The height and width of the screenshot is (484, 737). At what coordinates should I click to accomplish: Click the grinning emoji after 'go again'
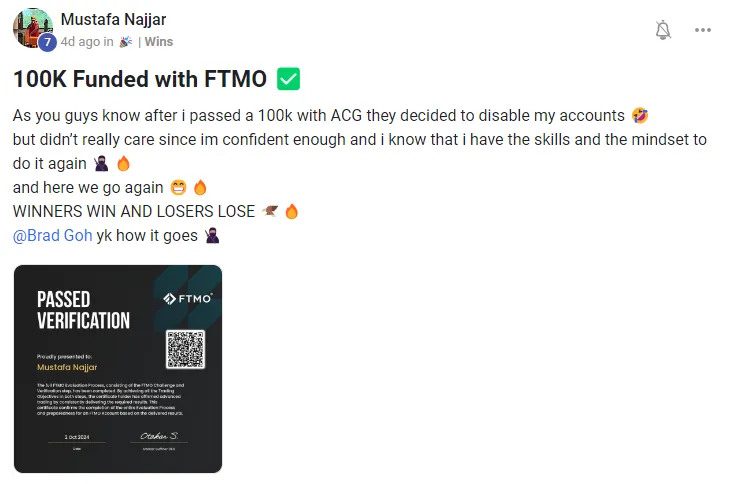[178, 187]
